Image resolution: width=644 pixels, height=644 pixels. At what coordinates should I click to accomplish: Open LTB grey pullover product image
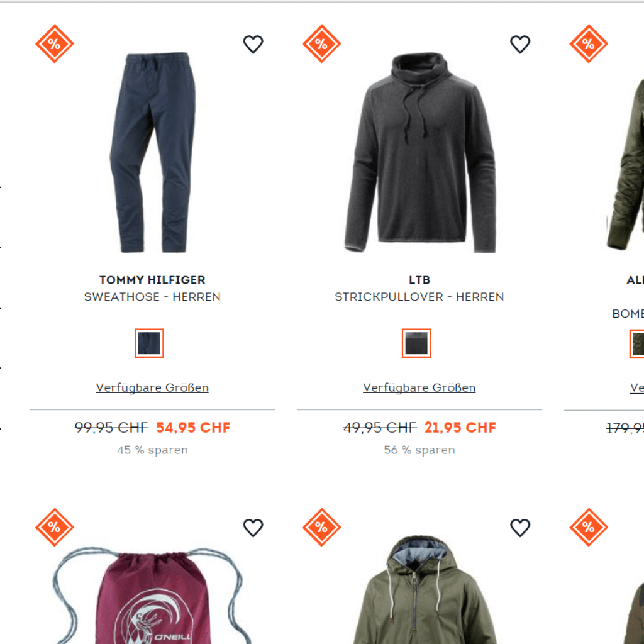point(419,152)
